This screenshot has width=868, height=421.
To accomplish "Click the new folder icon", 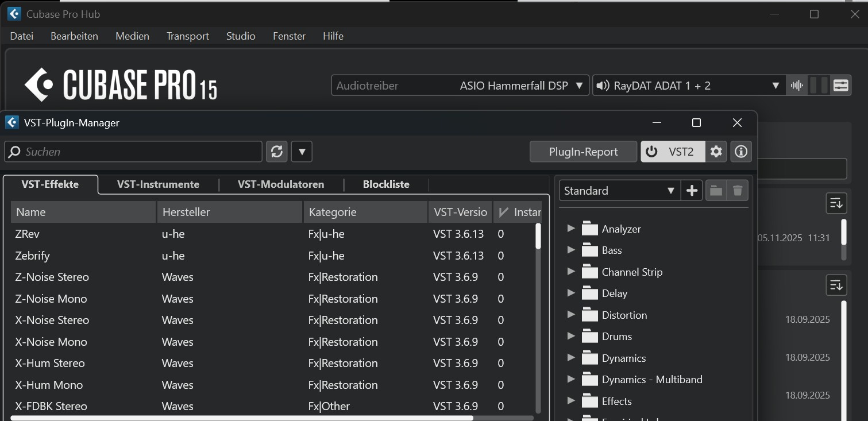I will coord(716,191).
